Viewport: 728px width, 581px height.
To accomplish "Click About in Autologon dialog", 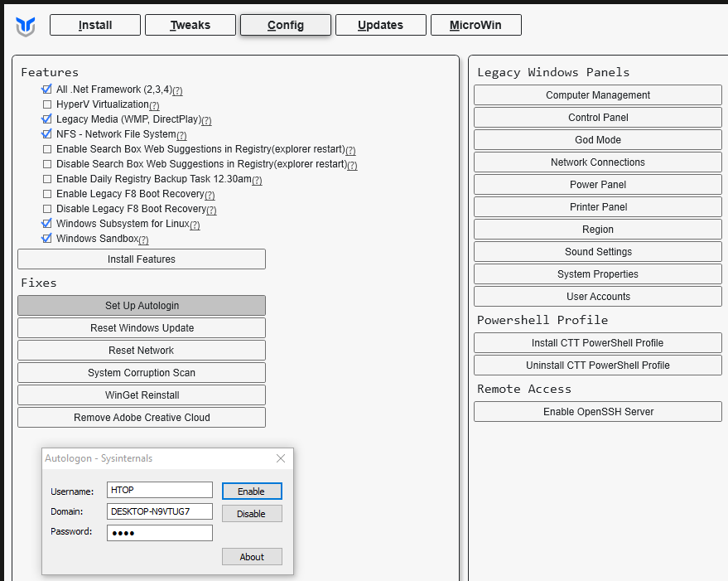I will point(252,557).
